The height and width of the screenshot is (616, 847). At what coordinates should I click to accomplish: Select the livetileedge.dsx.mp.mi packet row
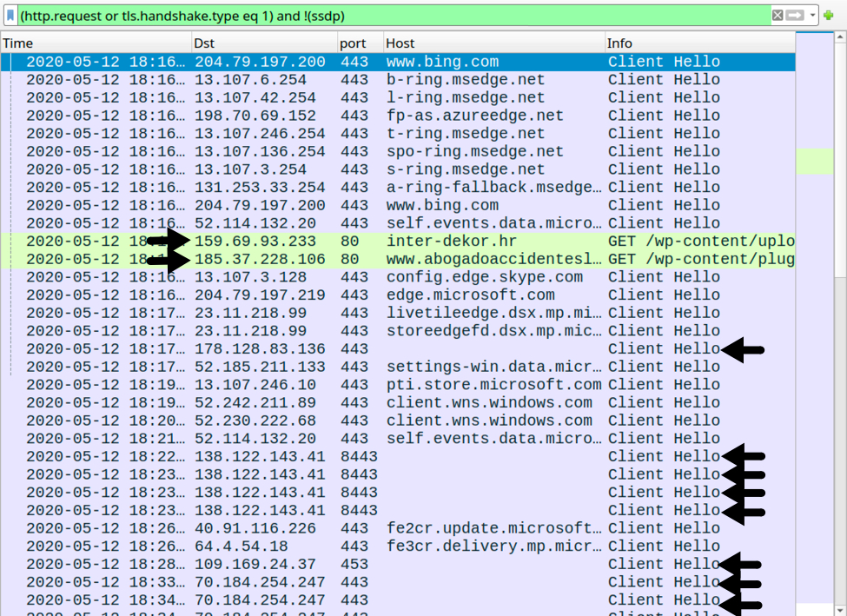click(398, 313)
